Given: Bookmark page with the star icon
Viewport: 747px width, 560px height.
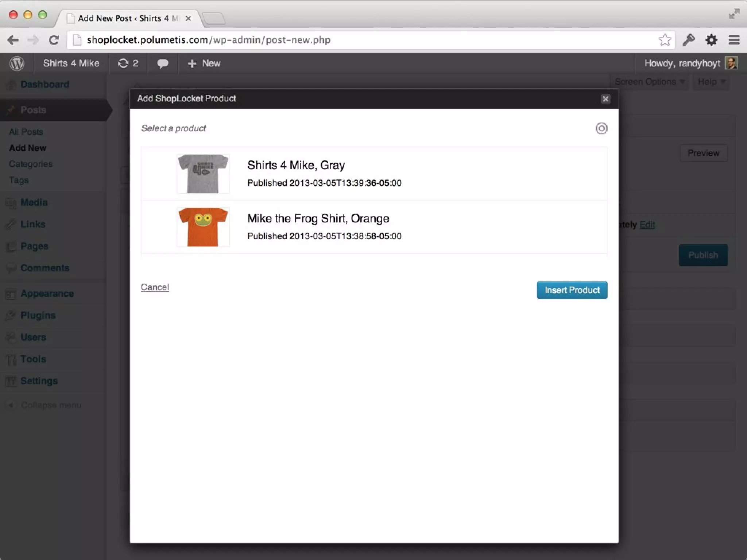Looking at the screenshot, I should [665, 40].
